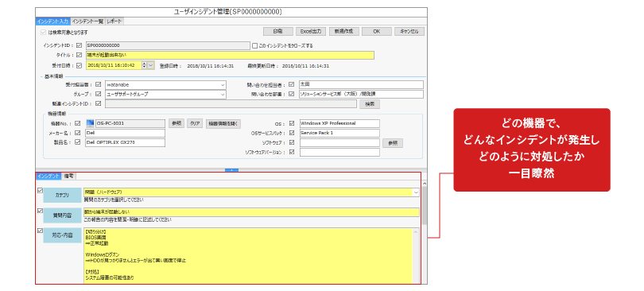Viewport: 644px width, 291px height.
Task: Toggle the メーカー名 search checkbox
Action: point(78,133)
